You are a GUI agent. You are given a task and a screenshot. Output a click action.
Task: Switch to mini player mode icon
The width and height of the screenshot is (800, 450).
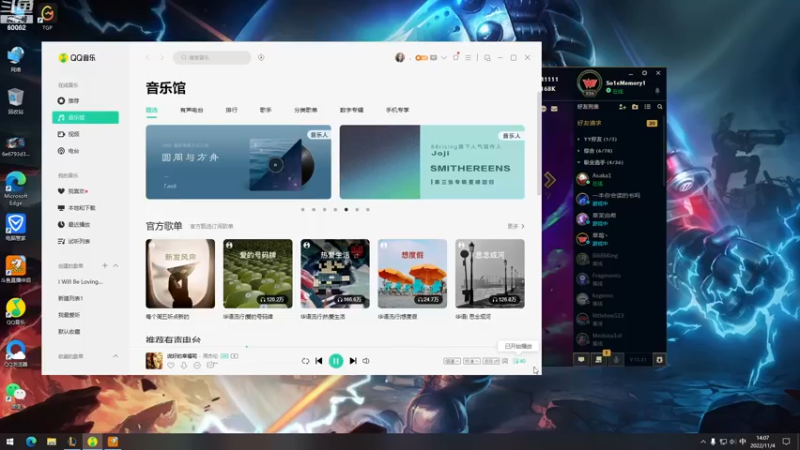click(x=487, y=58)
